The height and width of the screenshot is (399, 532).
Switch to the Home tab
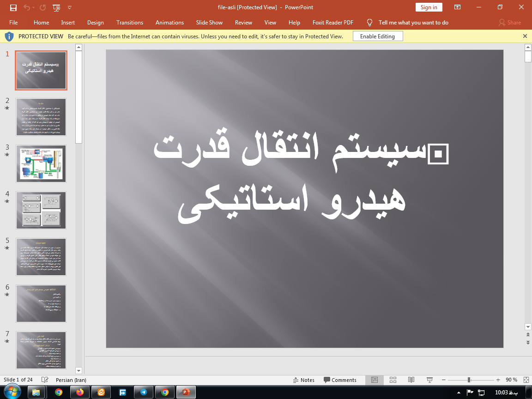click(x=42, y=22)
